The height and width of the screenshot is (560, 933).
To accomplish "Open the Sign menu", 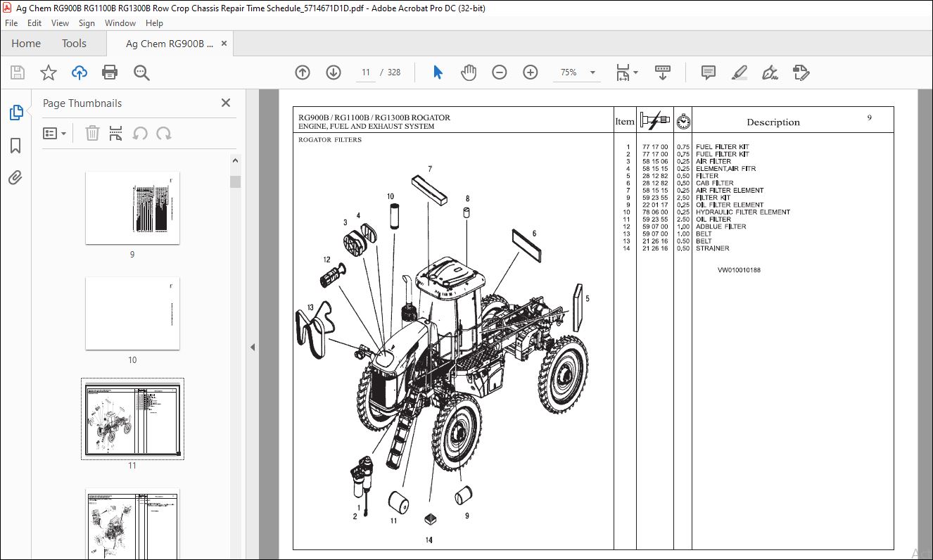I will pyautogui.click(x=87, y=23).
